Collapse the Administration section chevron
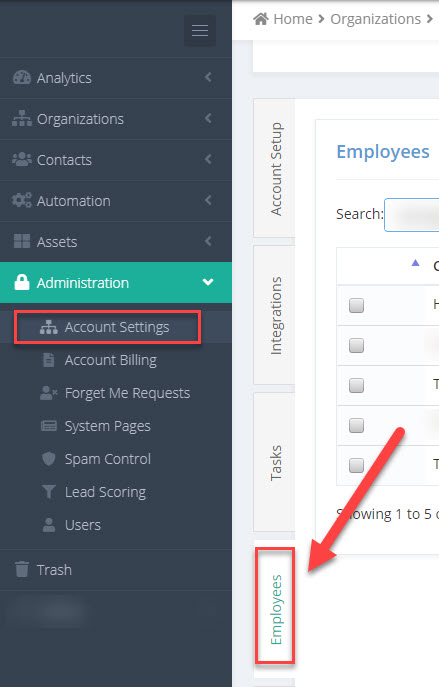 coord(208,282)
